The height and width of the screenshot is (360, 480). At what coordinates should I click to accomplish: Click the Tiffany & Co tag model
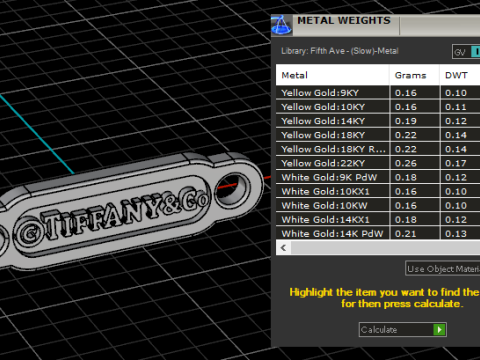tap(132, 211)
